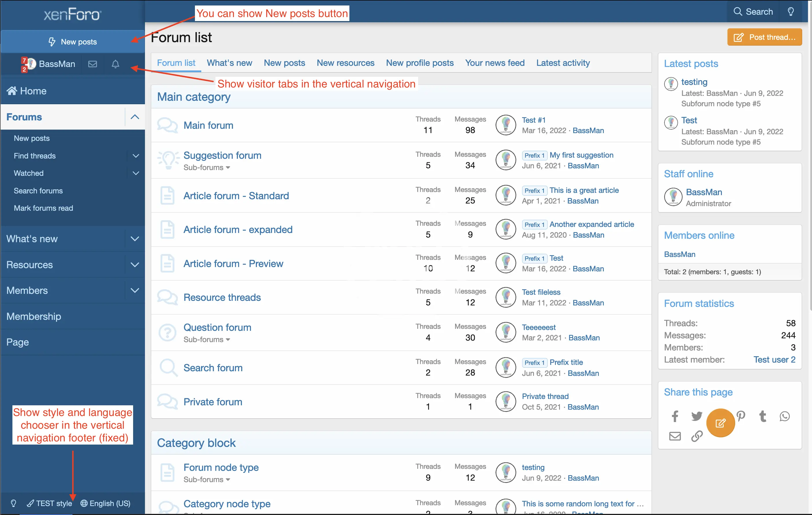
Task: Share this page on Tumblr
Action: 762,416
